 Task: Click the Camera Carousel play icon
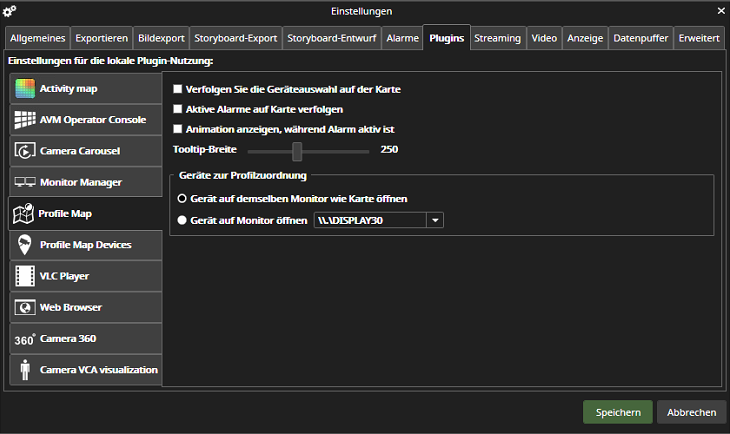click(25, 151)
